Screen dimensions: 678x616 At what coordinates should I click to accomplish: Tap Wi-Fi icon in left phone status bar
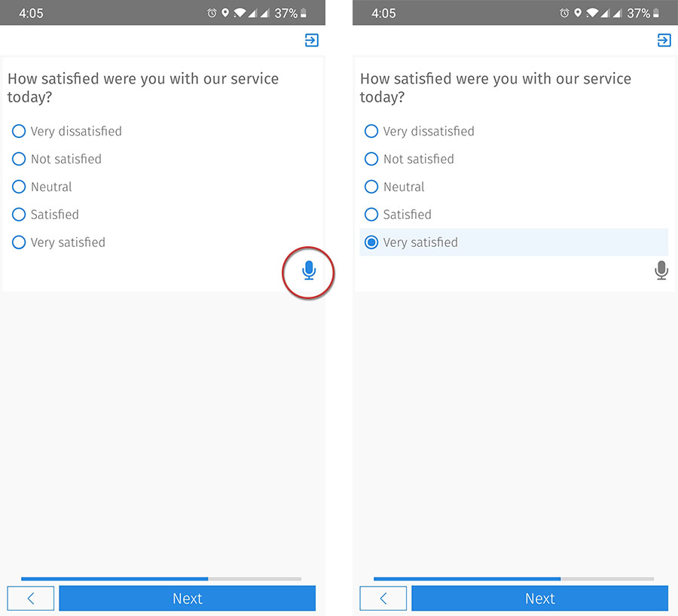(x=240, y=14)
